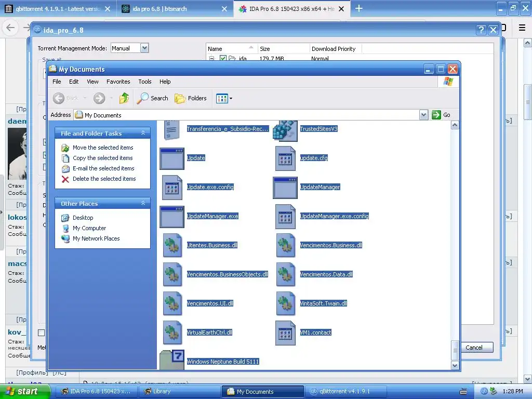Click E-mail the selected items link
The height and width of the screenshot is (399, 532).
(103, 168)
